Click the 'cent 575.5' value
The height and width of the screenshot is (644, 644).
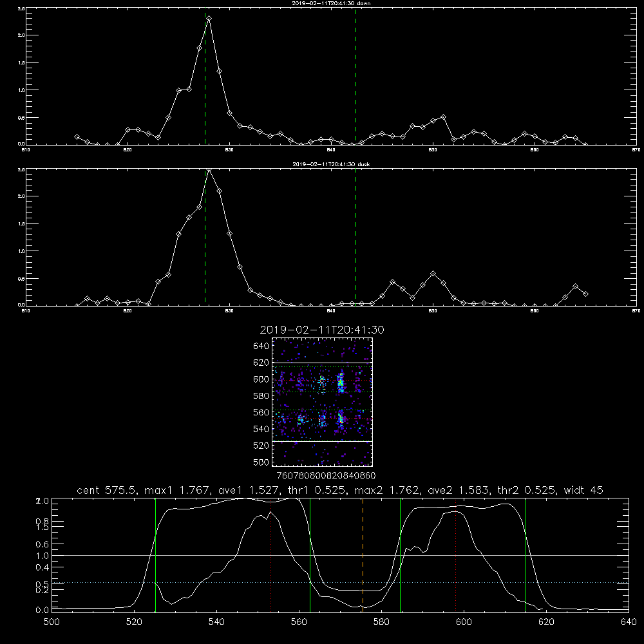(x=107, y=490)
